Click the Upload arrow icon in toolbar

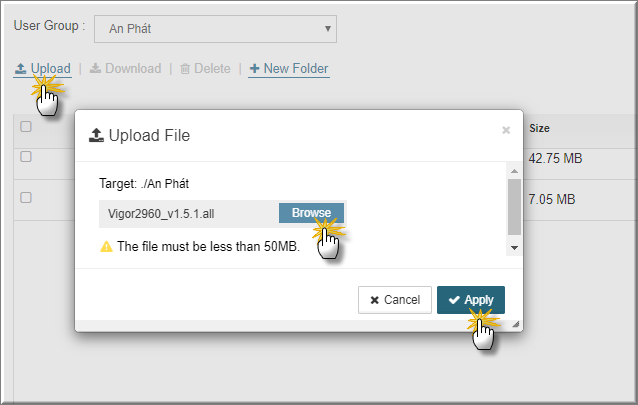[x=20, y=68]
